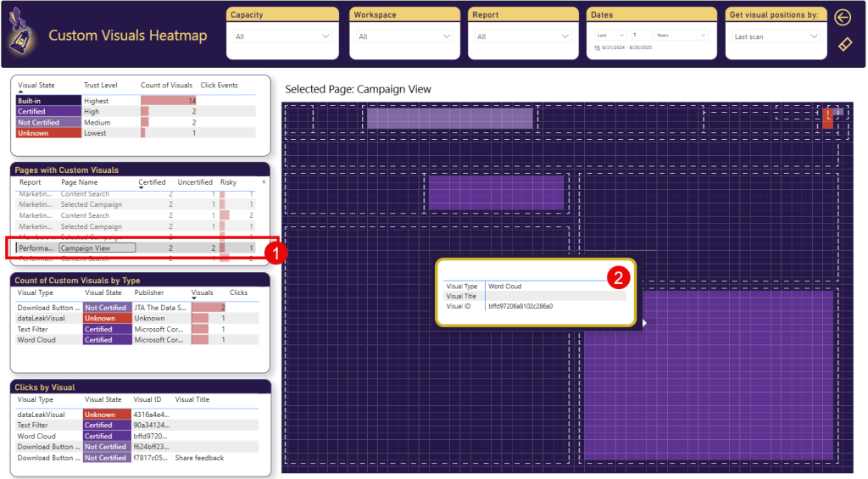The height and width of the screenshot is (479, 868).
Task: Click the eraser clear-filters icon
Action: 843,44
